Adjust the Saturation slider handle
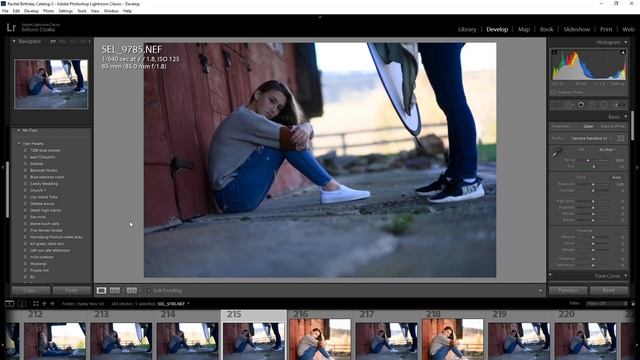This screenshot has height=360, width=640. pyautogui.click(x=593, y=265)
